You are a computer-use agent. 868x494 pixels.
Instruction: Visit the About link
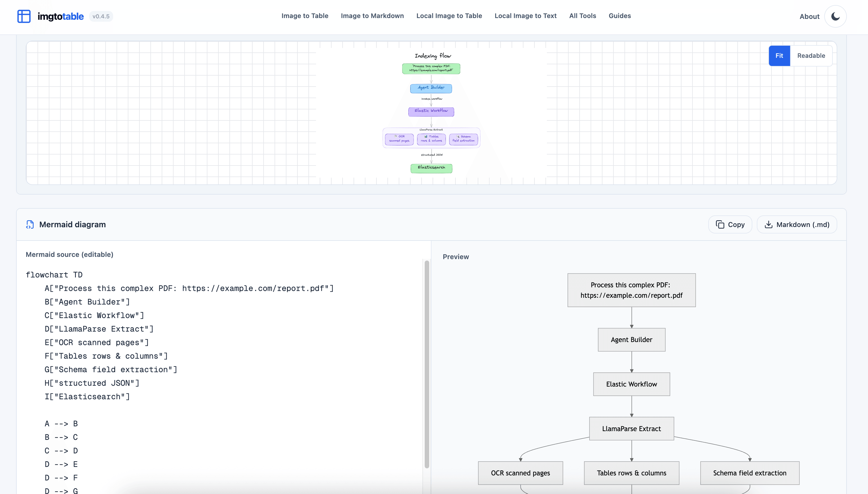point(809,17)
